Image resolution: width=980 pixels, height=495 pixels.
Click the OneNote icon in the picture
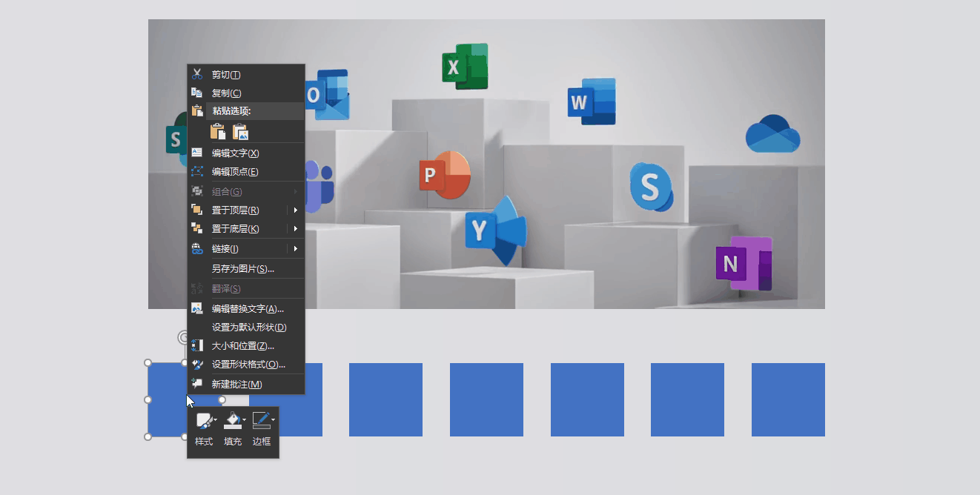(x=744, y=262)
